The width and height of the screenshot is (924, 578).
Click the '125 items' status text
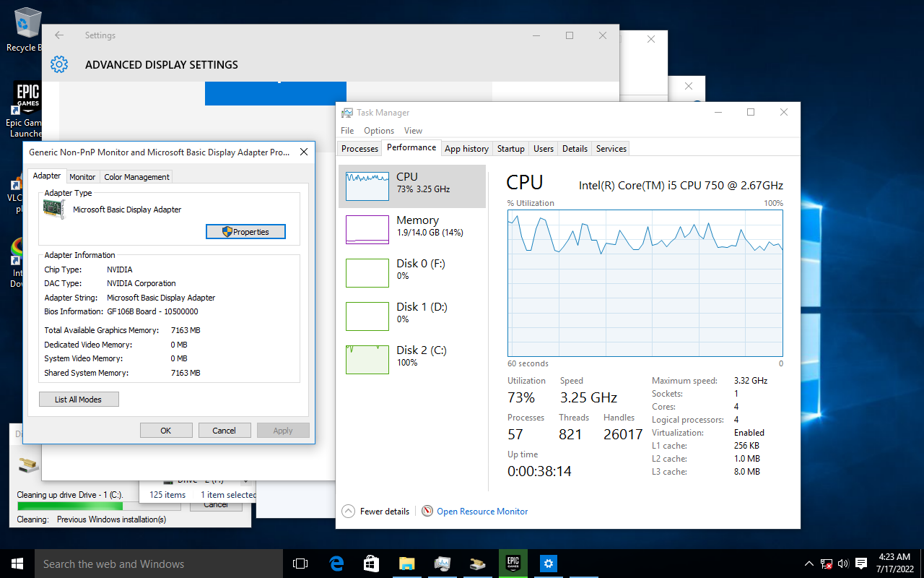(167, 495)
